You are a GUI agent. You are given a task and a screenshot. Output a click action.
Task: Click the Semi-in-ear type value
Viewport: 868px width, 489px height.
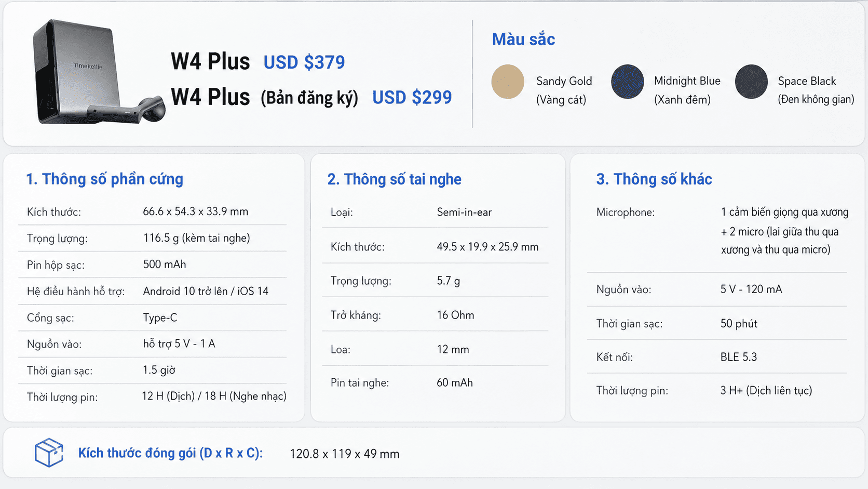pos(464,212)
